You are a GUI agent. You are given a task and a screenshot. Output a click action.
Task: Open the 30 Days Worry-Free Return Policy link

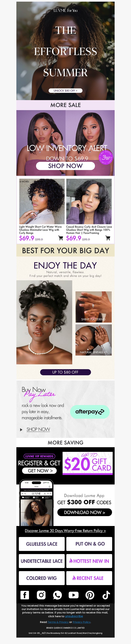(x=65, y=531)
